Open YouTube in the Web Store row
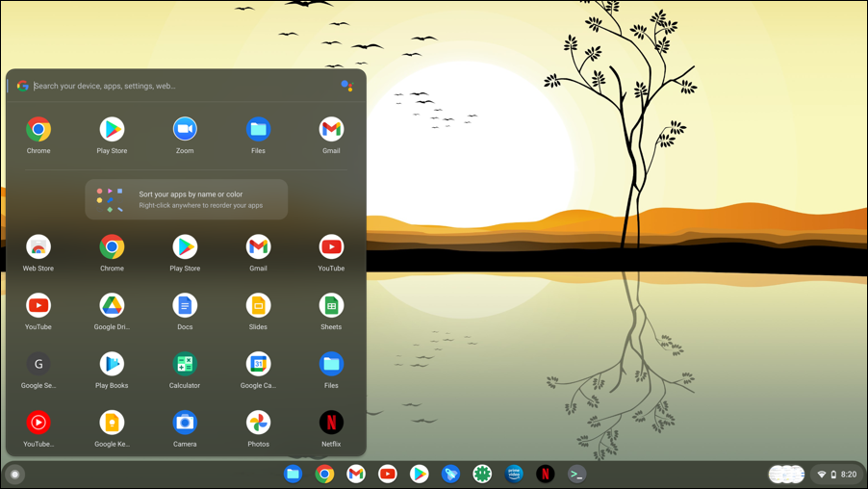Screen dimensions: 868x489 [331, 247]
